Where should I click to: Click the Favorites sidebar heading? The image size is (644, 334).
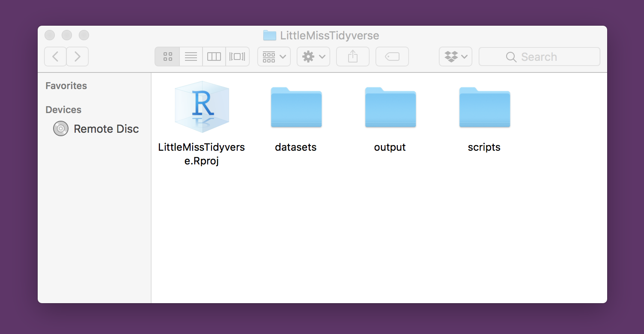click(x=66, y=86)
